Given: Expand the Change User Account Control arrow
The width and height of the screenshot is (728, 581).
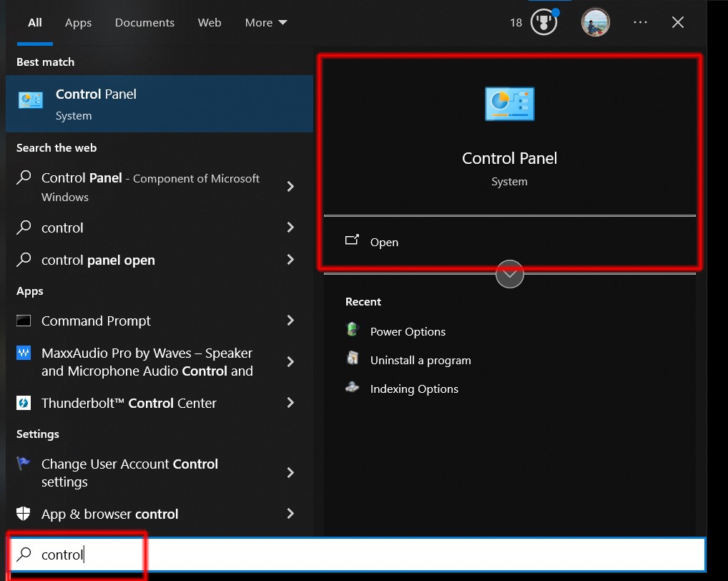Looking at the screenshot, I should (x=290, y=472).
